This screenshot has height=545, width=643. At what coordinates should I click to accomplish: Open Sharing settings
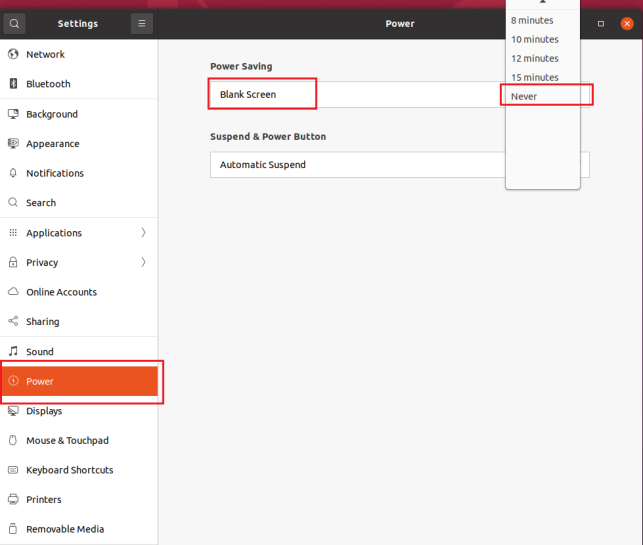pyautogui.click(x=79, y=322)
